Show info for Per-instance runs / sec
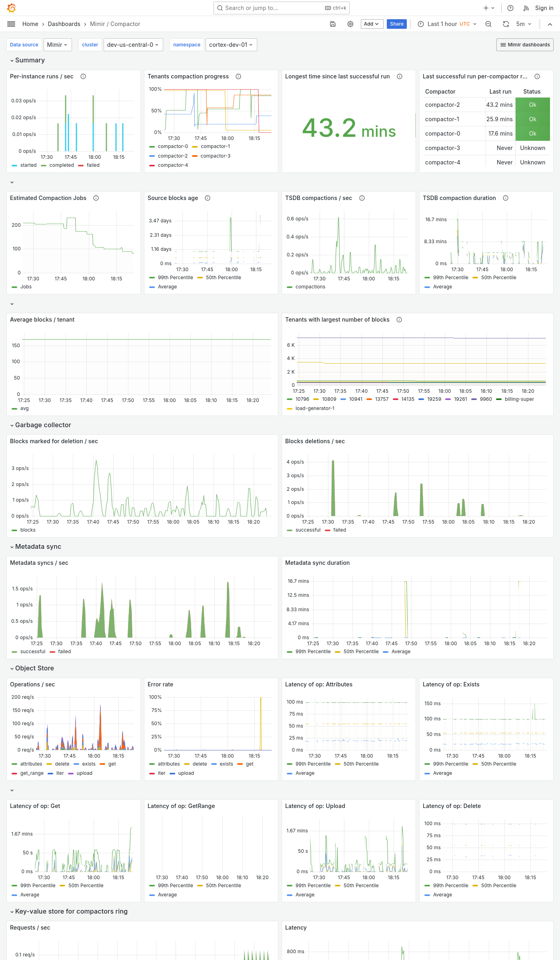Image resolution: width=560 pixels, height=960 pixels. pos(83,76)
